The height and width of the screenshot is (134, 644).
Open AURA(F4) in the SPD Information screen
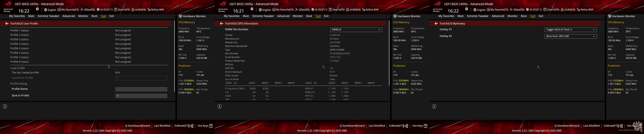354,10
